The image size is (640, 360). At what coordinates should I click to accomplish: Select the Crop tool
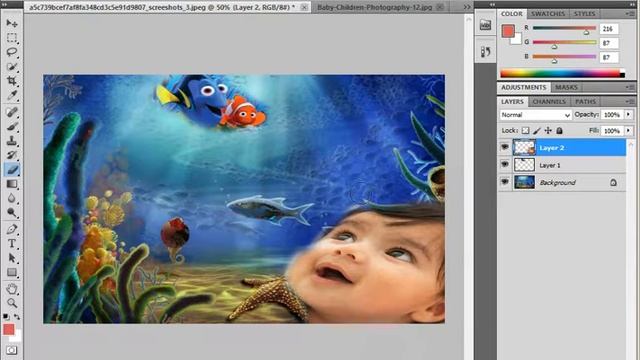click(12, 81)
